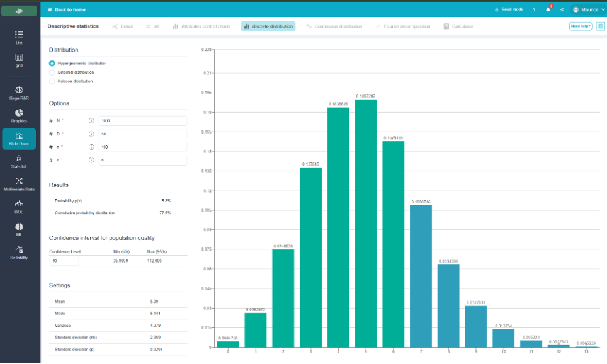Click the Confidence Level input field
607x364 pixels.
(x=64, y=261)
